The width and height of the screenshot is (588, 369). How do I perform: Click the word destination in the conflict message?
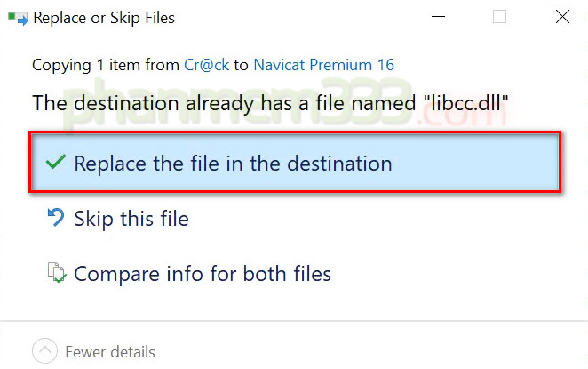tap(126, 103)
